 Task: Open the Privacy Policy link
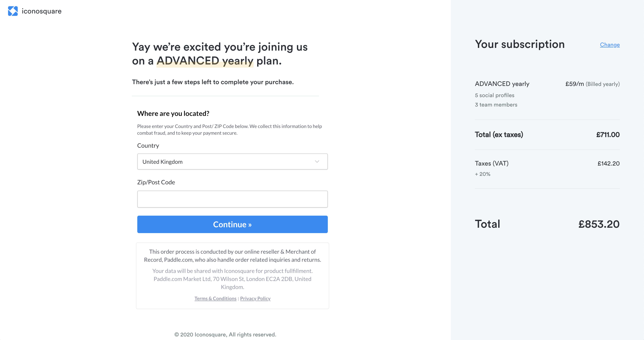(x=255, y=298)
